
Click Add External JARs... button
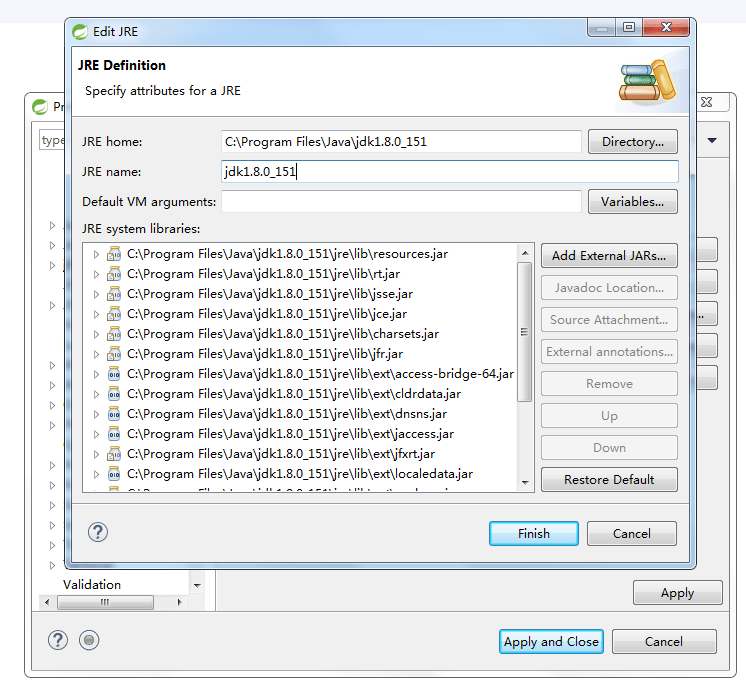[x=609, y=256]
